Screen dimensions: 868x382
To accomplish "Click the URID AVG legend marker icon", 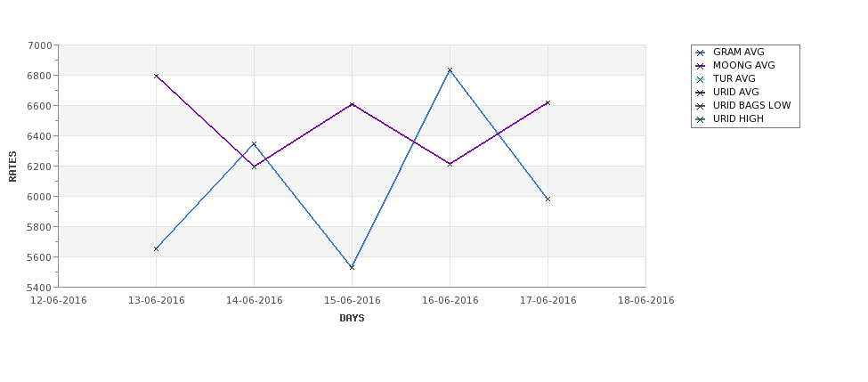I will 701,93.
